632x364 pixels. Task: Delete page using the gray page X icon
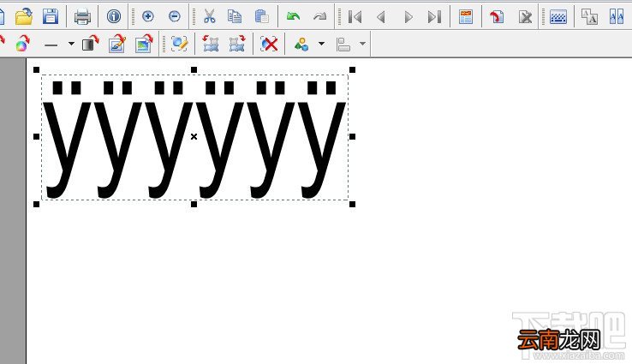click(x=525, y=17)
